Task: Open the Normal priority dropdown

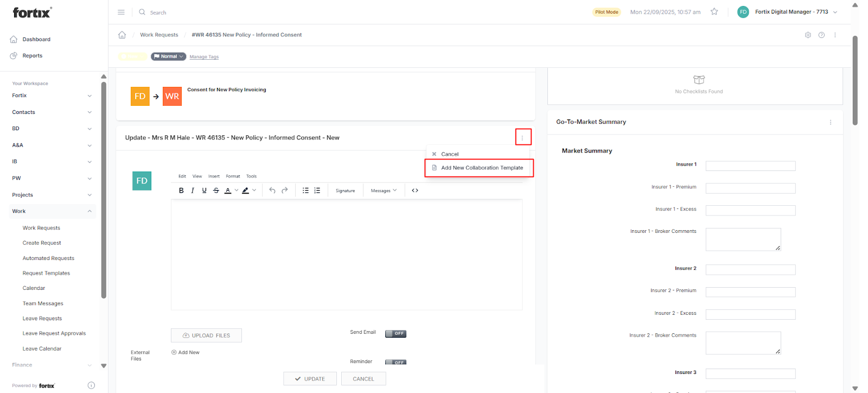Action: [169, 56]
